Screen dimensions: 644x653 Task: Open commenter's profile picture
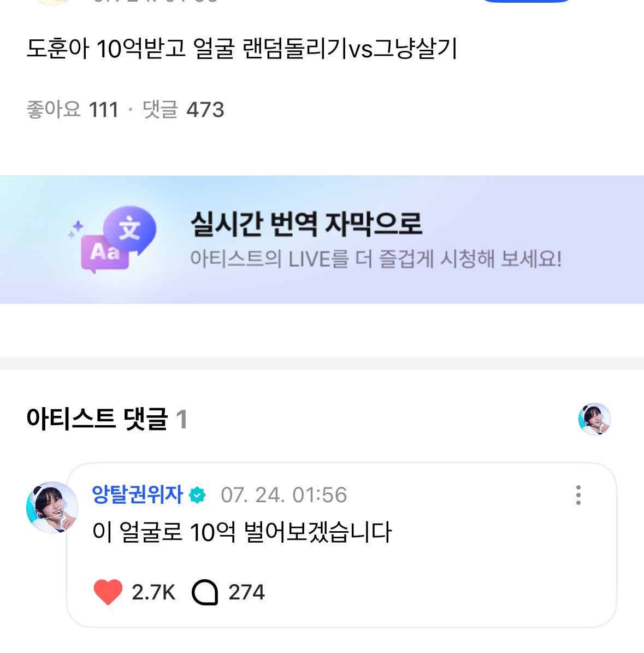click(x=52, y=508)
